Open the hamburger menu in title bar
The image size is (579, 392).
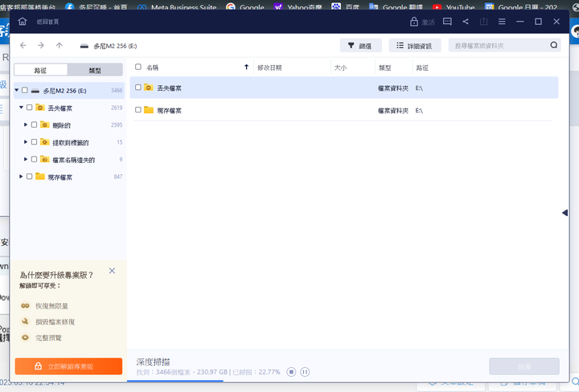[502, 22]
